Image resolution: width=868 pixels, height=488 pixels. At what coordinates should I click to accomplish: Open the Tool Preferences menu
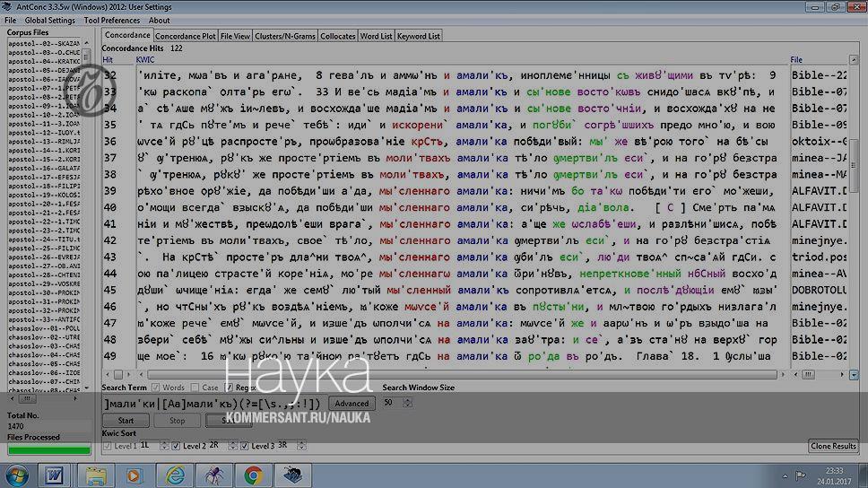click(x=111, y=21)
